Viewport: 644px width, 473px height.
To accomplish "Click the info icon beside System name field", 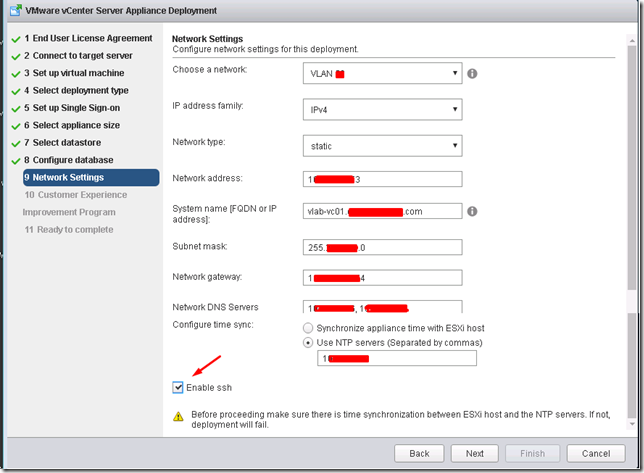I will tap(472, 211).
